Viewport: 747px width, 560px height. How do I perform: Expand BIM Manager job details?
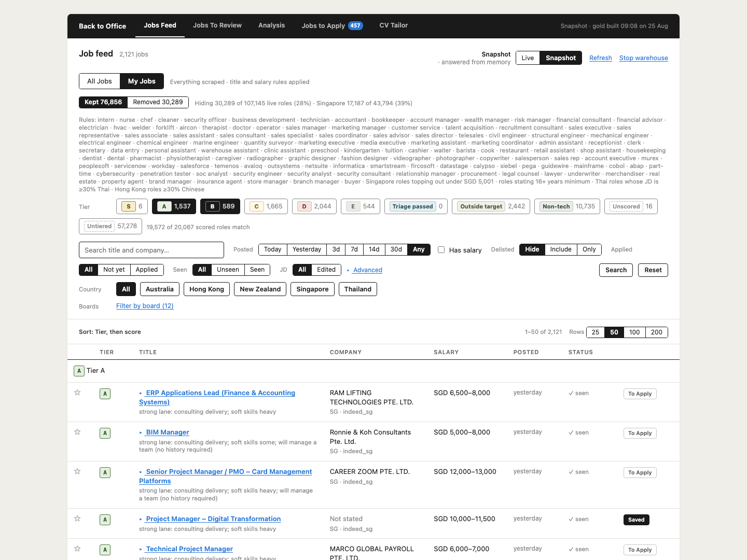pyautogui.click(x=164, y=432)
